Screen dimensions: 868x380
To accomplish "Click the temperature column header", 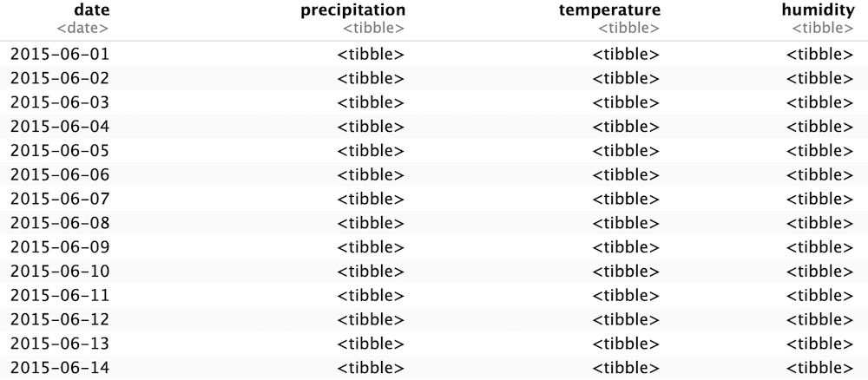I will click(x=609, y=10).
